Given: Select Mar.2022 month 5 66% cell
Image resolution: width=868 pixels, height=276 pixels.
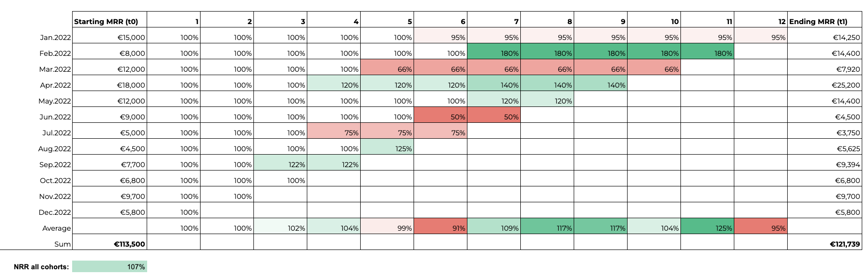Looking at the screenshot, I should pos(387,69).
